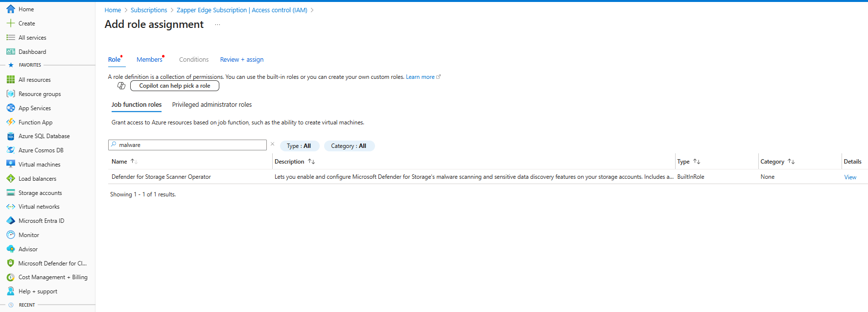The height and width of the screenshot is (312, 868).
Task: Click the Details column header
Action: [852, 162]
